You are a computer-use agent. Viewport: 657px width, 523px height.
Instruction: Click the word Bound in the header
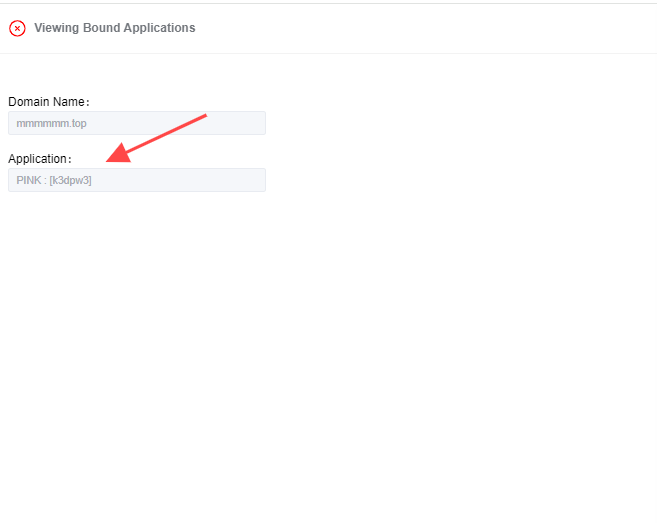(x=101, y=28)
